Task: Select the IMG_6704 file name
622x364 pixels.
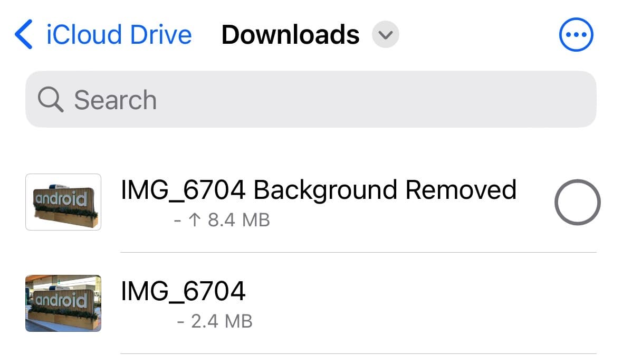Action: [x=183, y=291]
